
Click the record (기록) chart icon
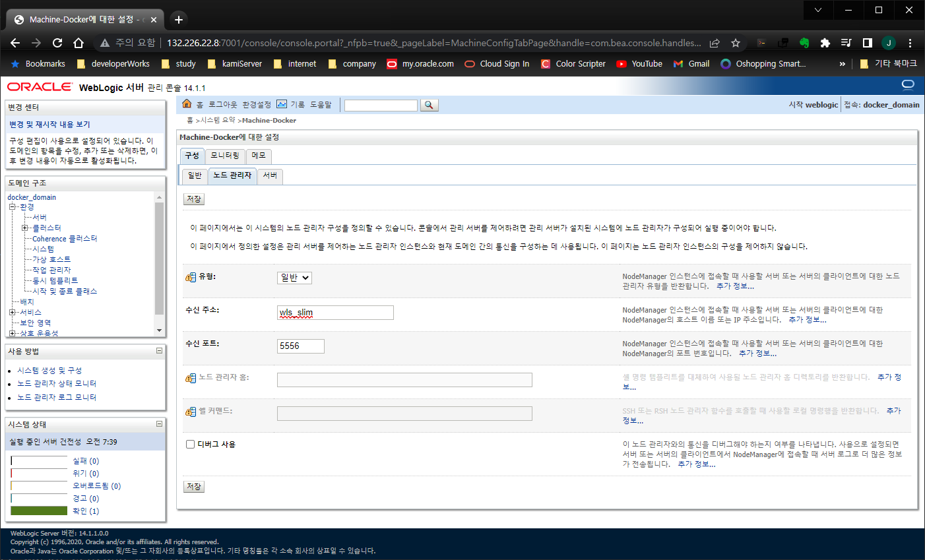[x=282, y=104]
